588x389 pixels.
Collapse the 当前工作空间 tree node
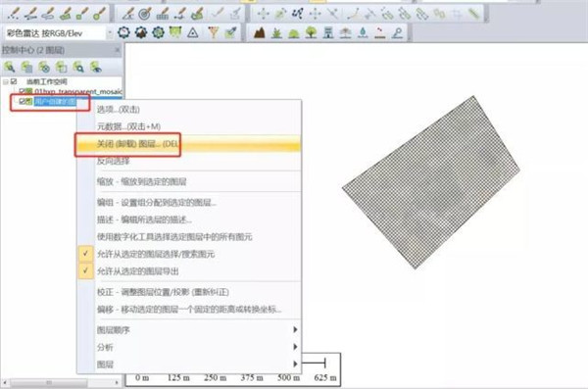[6, 81]
